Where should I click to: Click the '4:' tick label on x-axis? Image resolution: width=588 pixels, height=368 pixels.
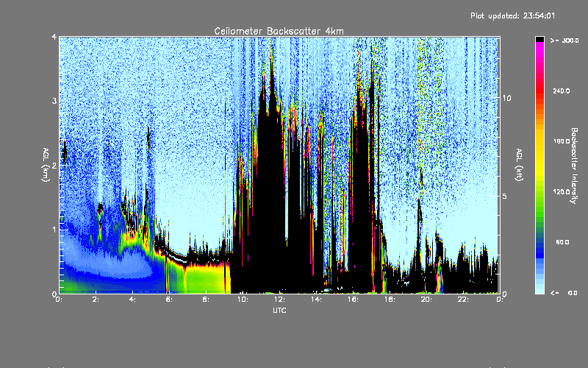pyautogui.click(x=132, y=300)
